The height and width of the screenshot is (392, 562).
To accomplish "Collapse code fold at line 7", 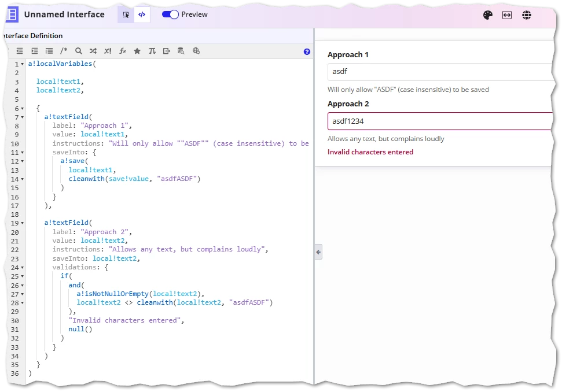I will 22,117.
